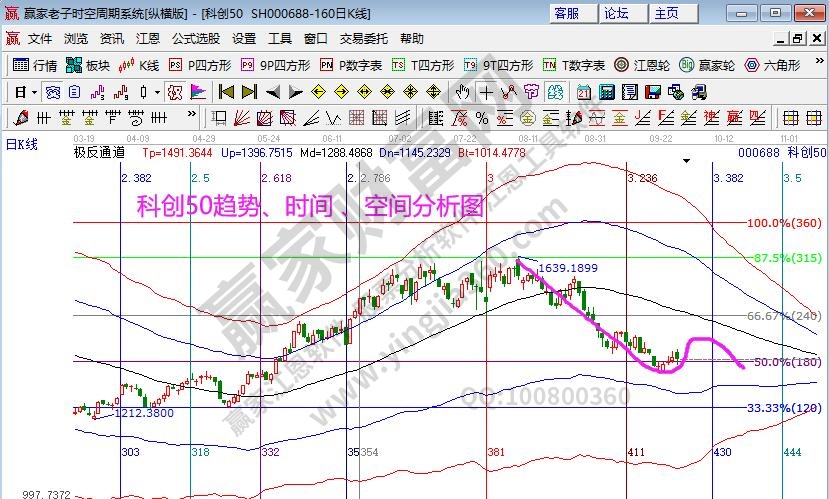Jump to first bar with skip-back arrow
The height and width of the screenshot is (499, 829).
tap(226, 92)
